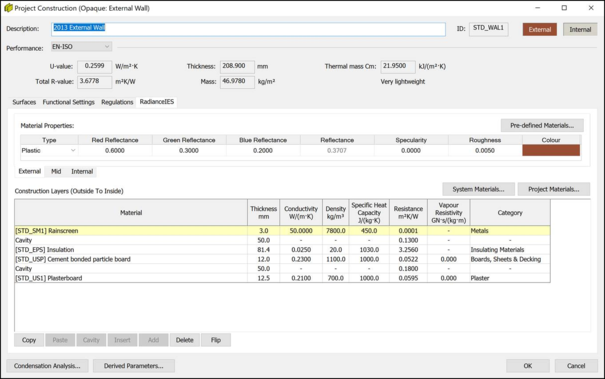605x379 pixels.
Task: Click the Description text field
Action: (x=248, y=29)
